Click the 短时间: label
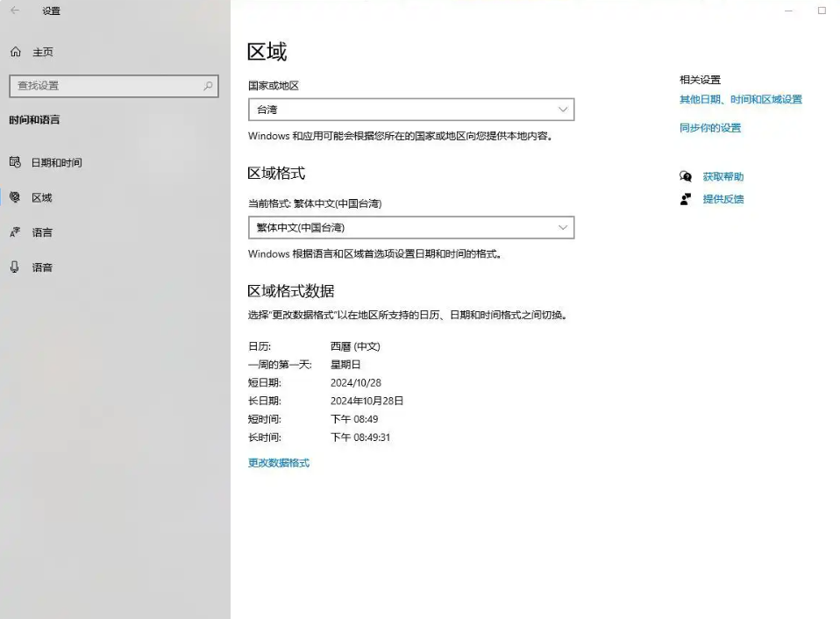This screenshot has width=840, height=619. pyautogui.click(x=265, y=419)
